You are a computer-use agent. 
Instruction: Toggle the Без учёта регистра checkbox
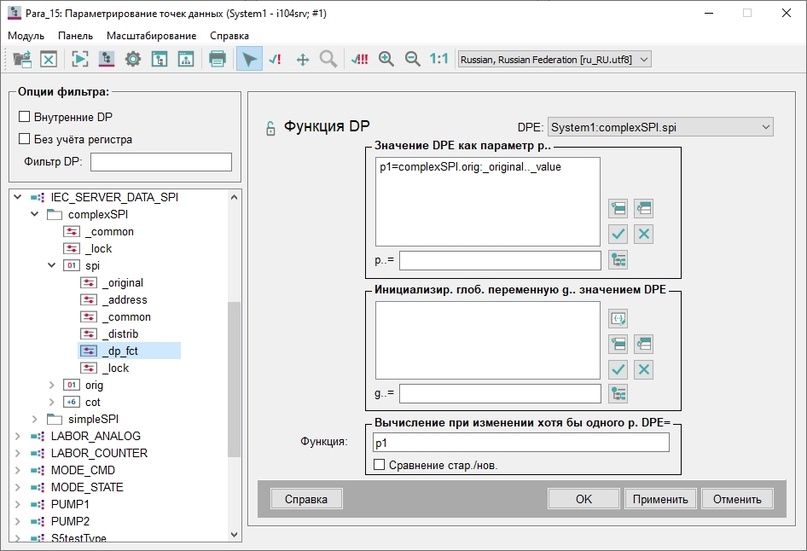click(24, 139)
